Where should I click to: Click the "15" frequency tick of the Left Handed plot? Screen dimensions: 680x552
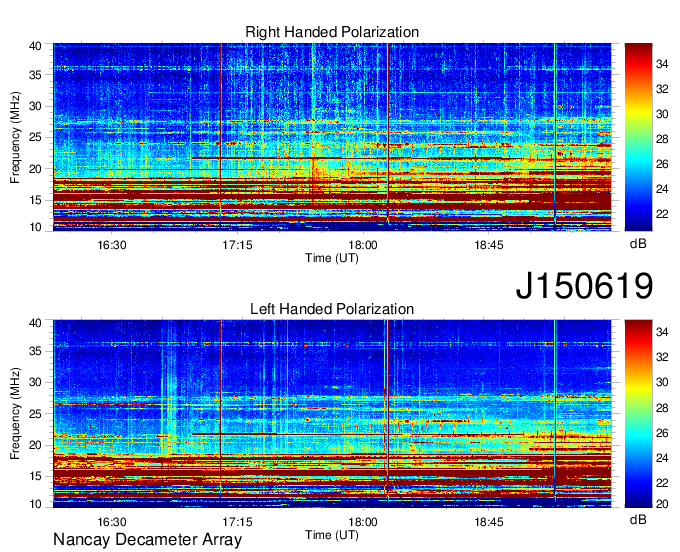[35, 477]
